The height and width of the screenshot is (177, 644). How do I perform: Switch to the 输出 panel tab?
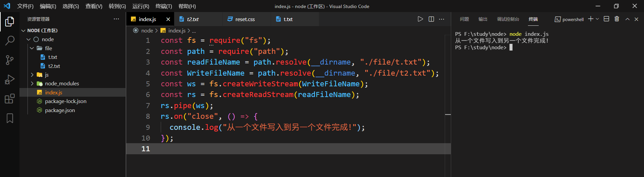[483, 19]
